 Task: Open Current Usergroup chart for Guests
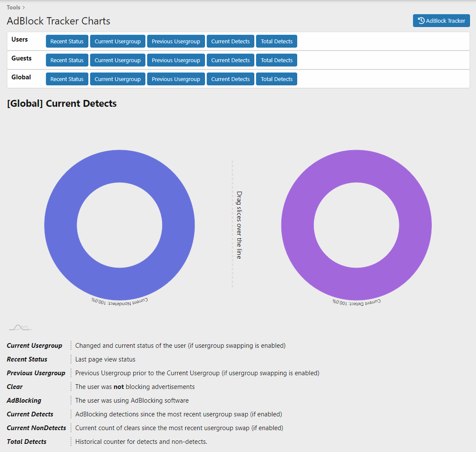pyautogui.click(x=117, y=60)
